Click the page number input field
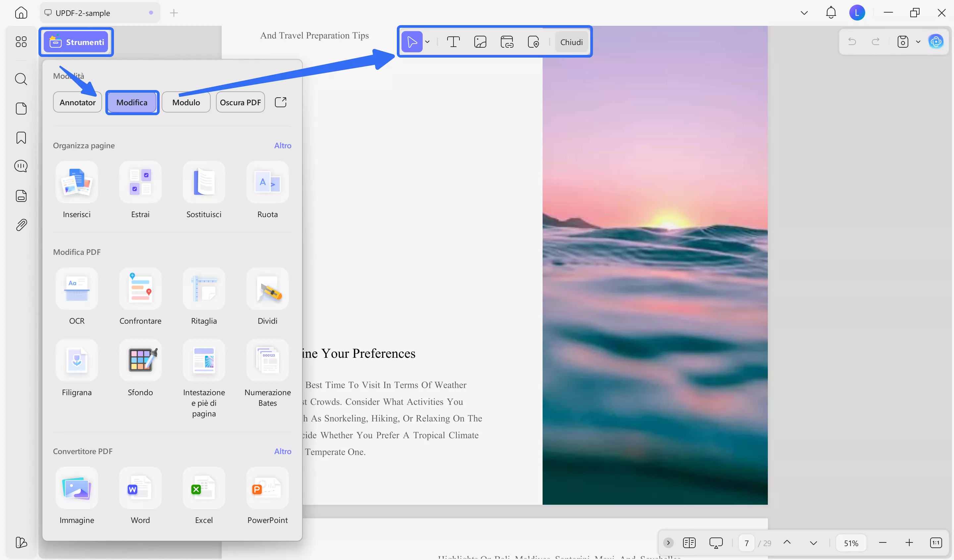This screenshot has width=954, height=560. (x=747, y=542)
